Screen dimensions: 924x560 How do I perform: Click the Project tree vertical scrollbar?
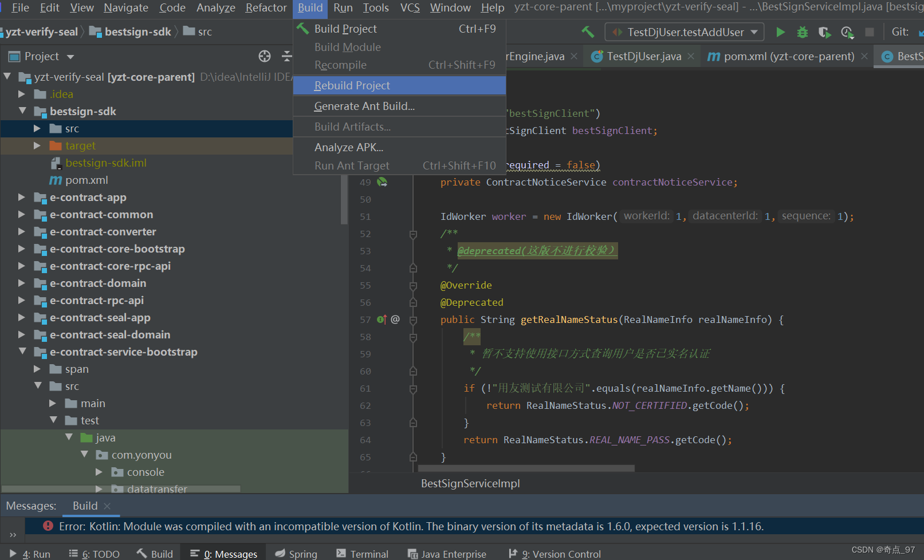(x=344, y=199)
